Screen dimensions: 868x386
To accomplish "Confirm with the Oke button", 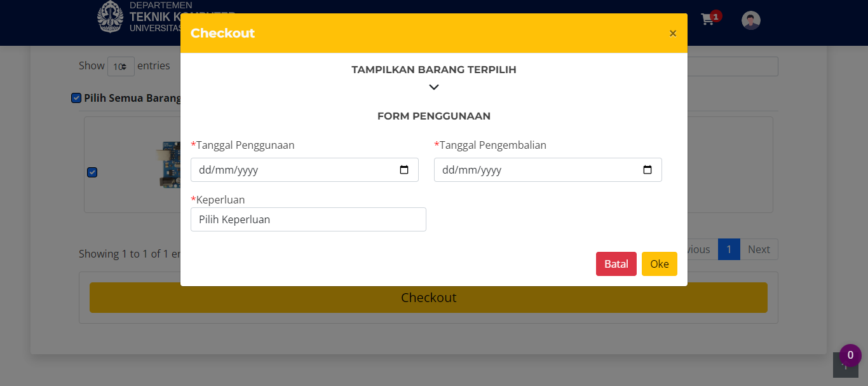I will coord(659,264).
